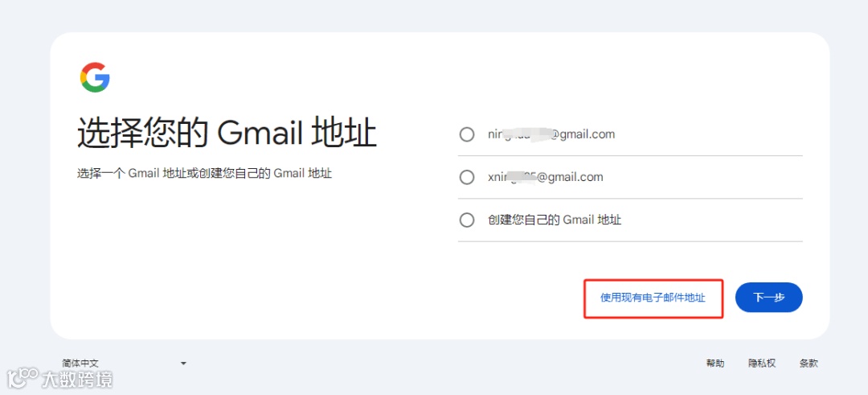Click the blue 下一步 button
868x395 pixels.
click(768, 298)
